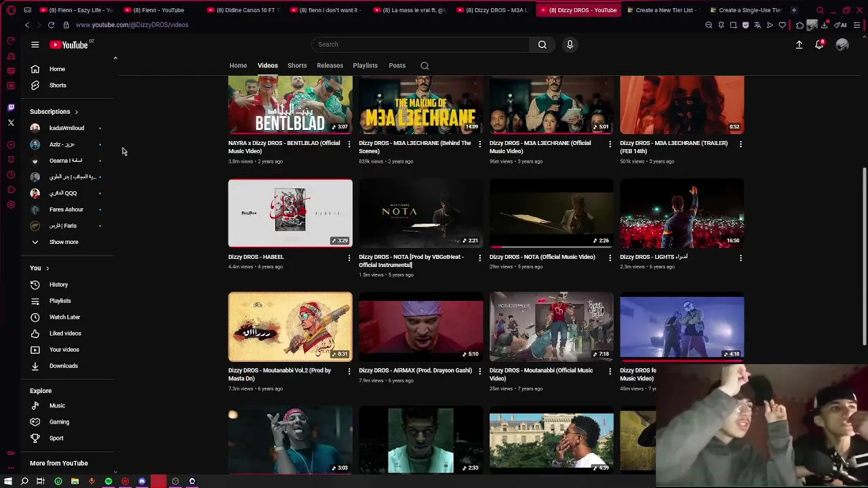
Task: Switch to the Releases tab
Action: tap(330, 66)
